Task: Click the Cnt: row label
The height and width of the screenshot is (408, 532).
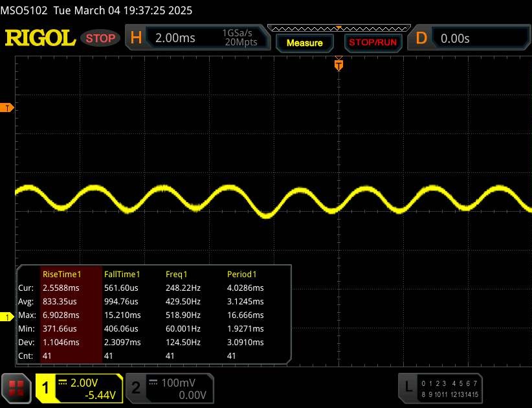Action: pos(26,356)
